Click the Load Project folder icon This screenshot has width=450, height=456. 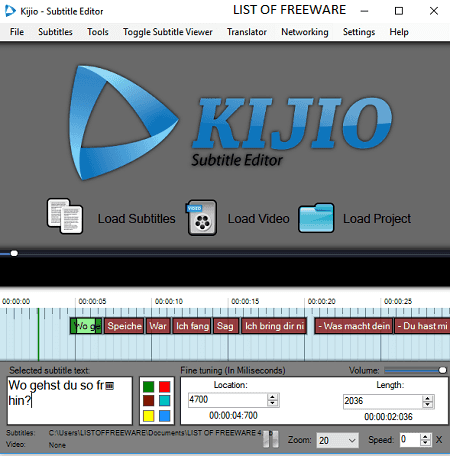[x=316, y=218]
